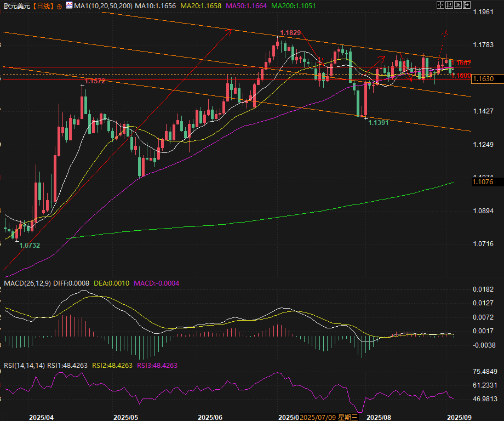Click the 75.4849 RSI axis label
The width and height of the screenshot is (504, 421).
point(485,372)
